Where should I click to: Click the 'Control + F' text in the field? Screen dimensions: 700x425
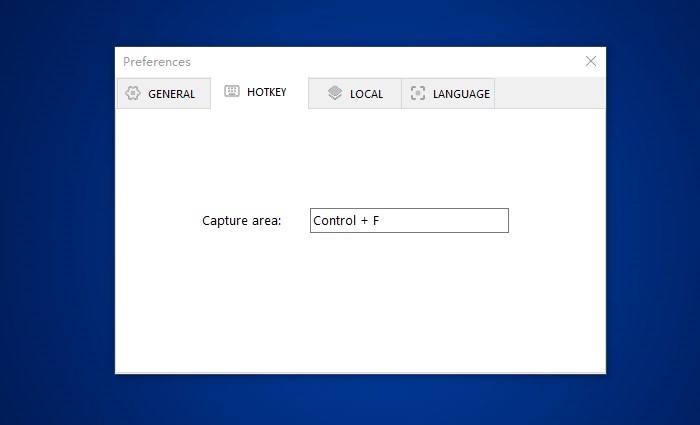click(x=346, y=220)
